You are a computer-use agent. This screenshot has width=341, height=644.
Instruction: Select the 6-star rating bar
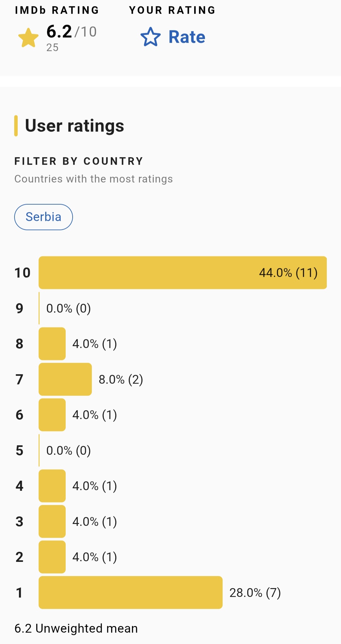click(52, 415)
